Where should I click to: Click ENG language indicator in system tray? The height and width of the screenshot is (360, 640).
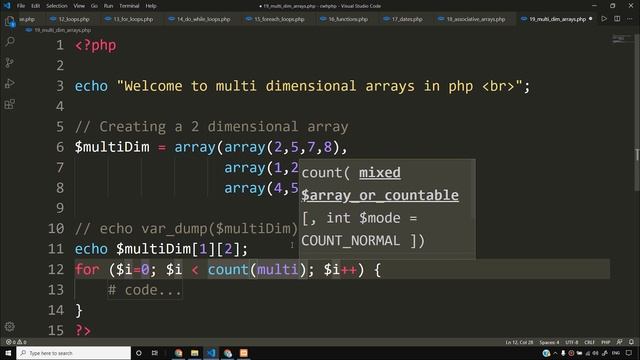[x=616, y=353]
